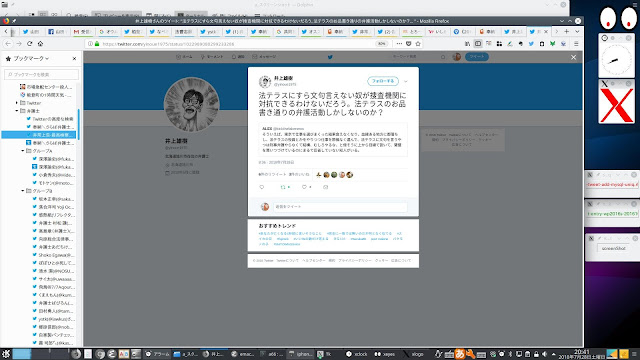
Task: Close the tweet overlay with the X
Action: click(573, 57)
